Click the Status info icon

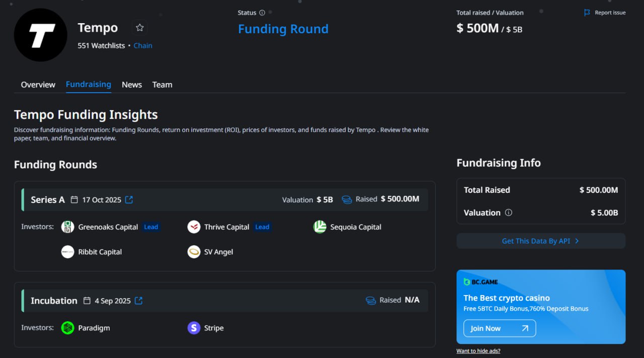point(262,13)
